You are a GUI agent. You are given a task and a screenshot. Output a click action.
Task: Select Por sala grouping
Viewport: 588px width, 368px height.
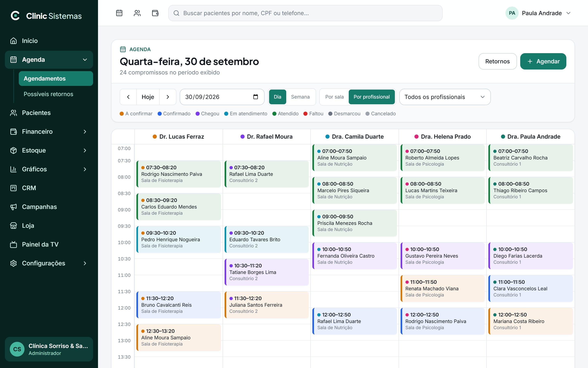coord(334,97)
